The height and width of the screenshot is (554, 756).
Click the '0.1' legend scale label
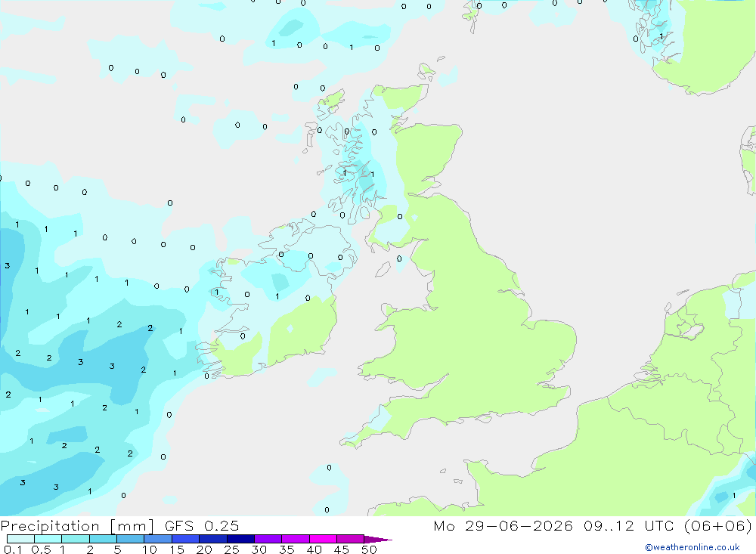pyautogui.click(x=13, y=549)
